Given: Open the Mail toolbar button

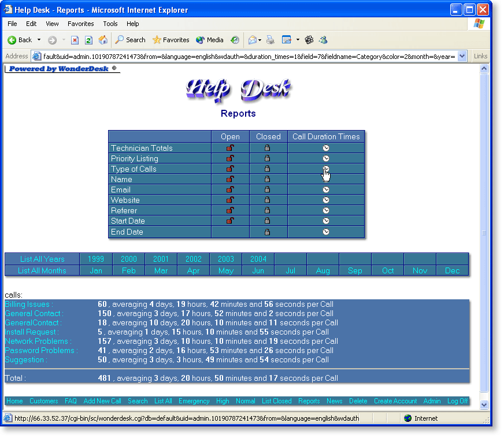Looking at the screenshot, I should coord(253,40).
